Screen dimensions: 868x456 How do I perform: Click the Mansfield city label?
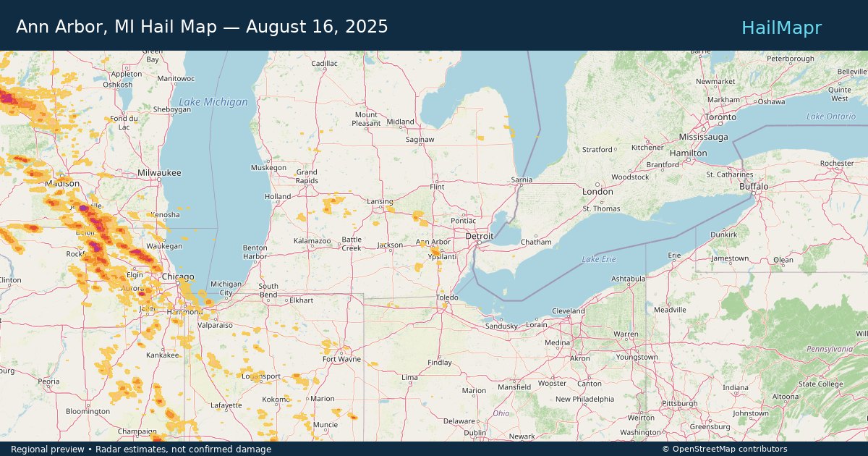click(514, 387)
